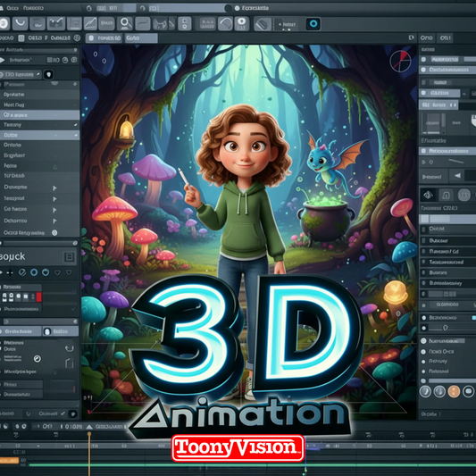Click the gauge dial icon in lower-left panel
The width and height of the screenshot is (476, 476).
38,359
